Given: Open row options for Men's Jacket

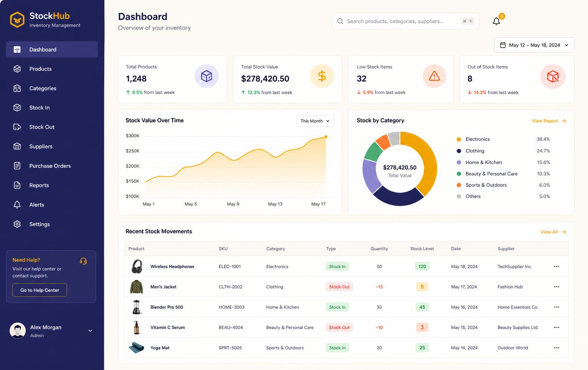Looking at the screenshot, I should coord(556,287).
